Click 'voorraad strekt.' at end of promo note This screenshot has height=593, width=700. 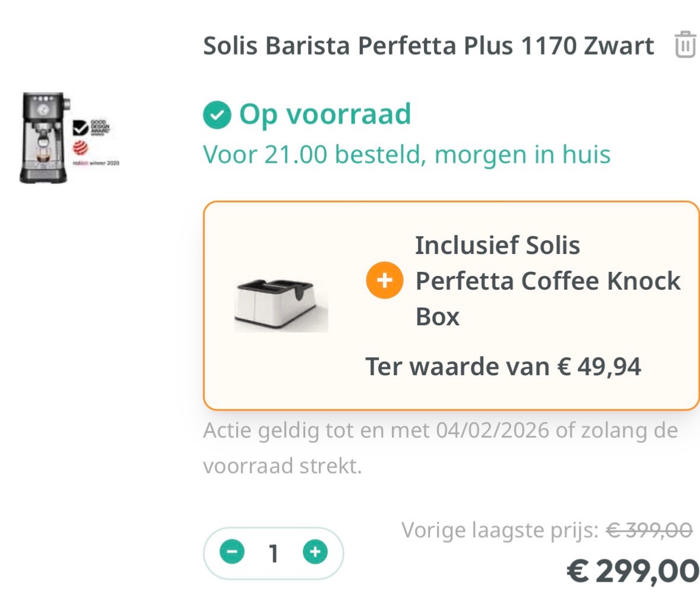click(282, 466)
